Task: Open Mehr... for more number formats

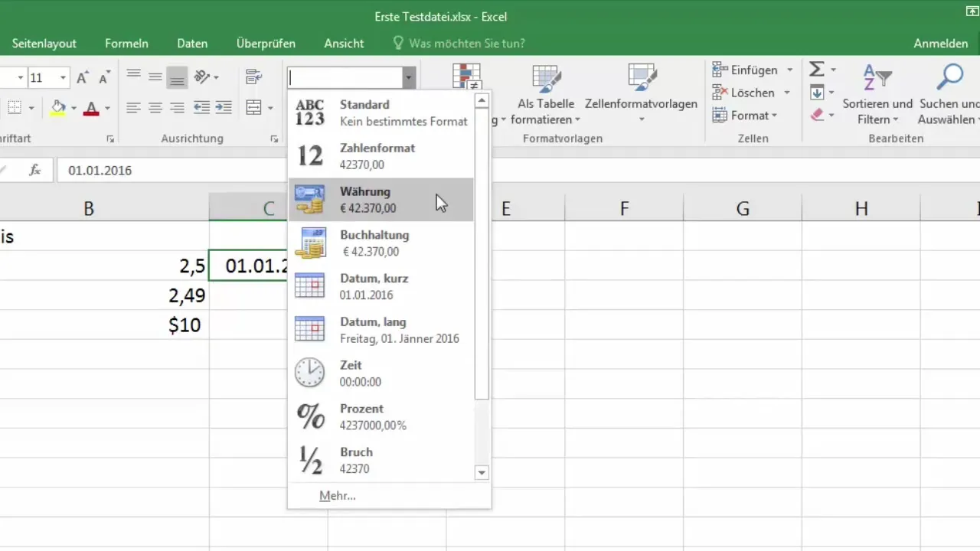Action: click(x=338, y=496)
